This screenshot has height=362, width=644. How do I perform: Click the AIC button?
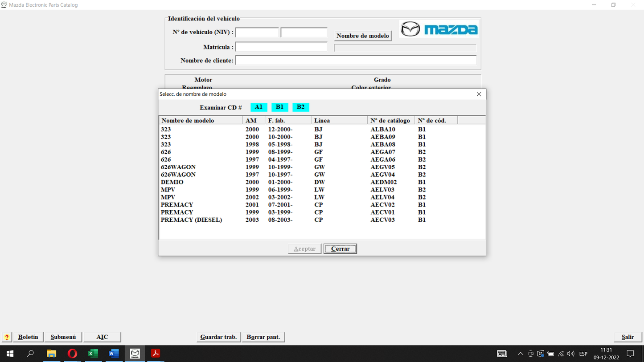[x=102, y=337]
